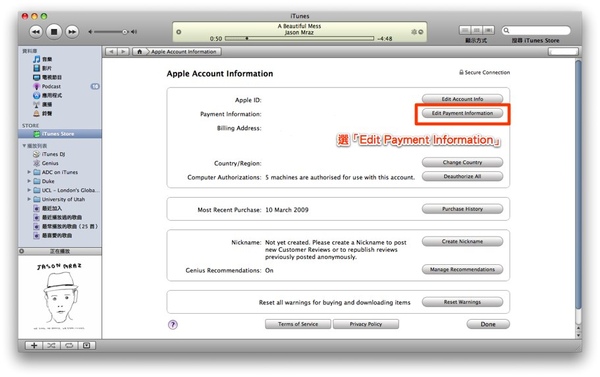Image resolution: width=600 pixels, height=377 pixels.
Task: Open the Privacy Policy
Action: point(366,324)
